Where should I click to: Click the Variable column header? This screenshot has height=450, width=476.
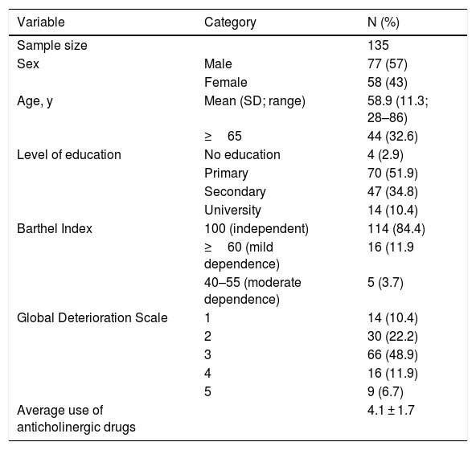tap(41, 22)
